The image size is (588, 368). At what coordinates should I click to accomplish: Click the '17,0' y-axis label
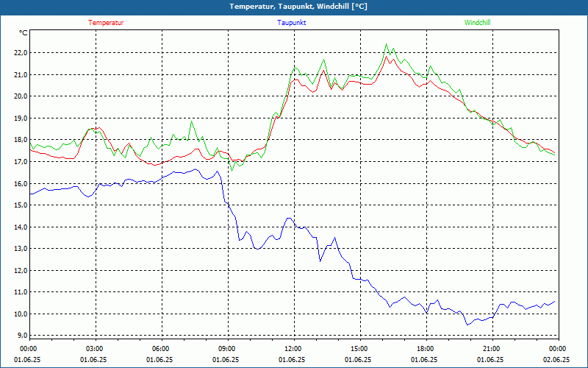point(21,162)
